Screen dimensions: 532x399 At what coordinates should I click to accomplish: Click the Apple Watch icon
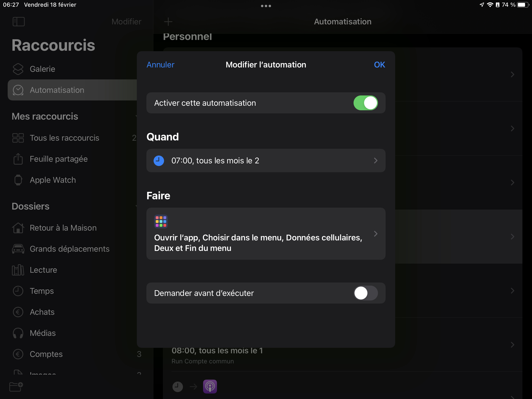[x=18, y=180]
